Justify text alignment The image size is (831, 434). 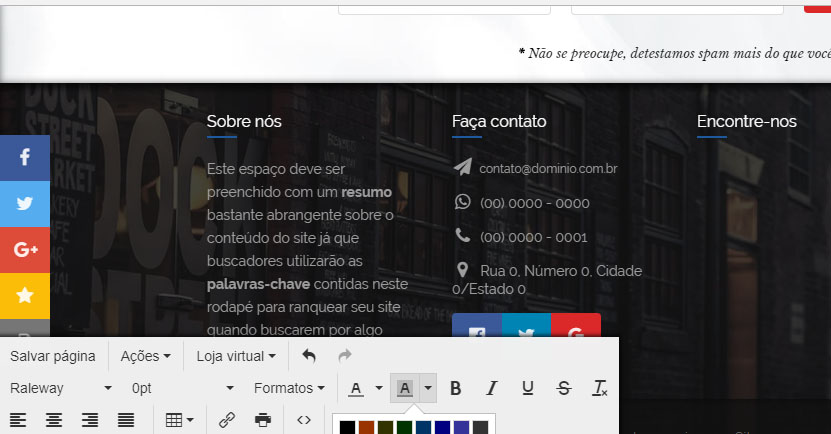[x=126, y=420]
